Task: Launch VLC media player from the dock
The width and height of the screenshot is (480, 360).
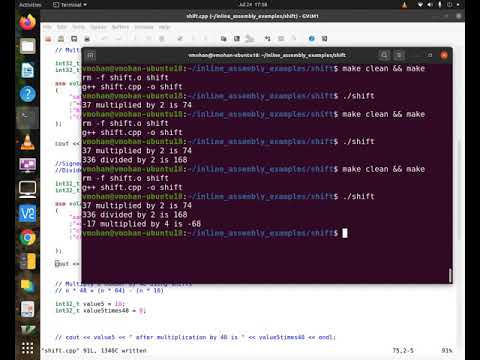Action: [x=27, y=142]
